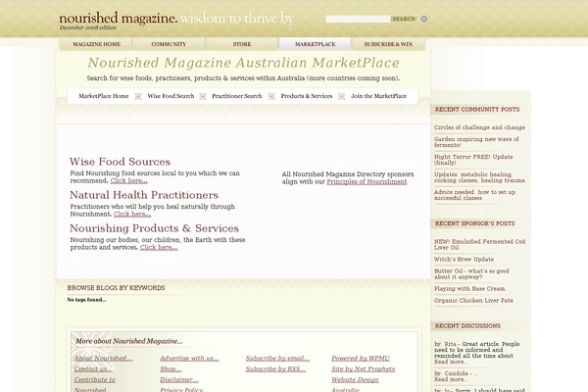Open Circles of challenge and change post
The height and width of the screenshot is (392, 588).
tap(479, 127)
